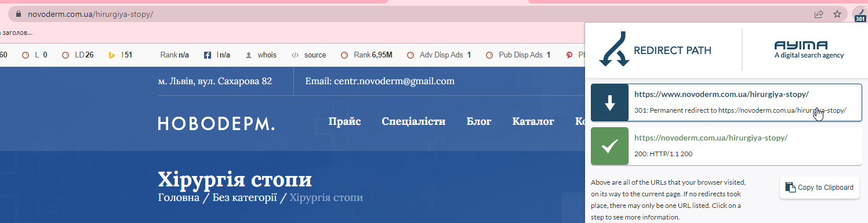Image resolution: width=868 pixels, height=223 pixels.
Task: Click the Головна breadcrumb link
Action: point(178,198)
